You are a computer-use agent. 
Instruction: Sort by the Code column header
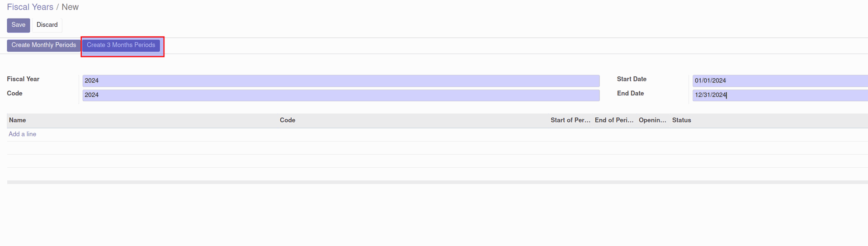point(288,120)
